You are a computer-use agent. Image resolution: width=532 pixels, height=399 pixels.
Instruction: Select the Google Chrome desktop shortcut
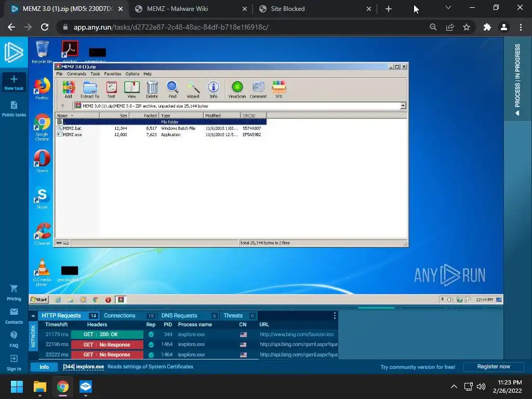click(42, 128)
